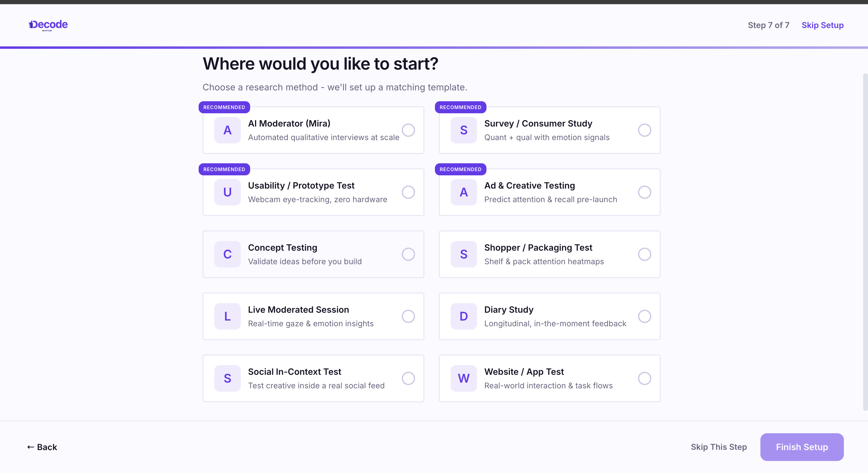The image size is (868, 473).
Task: Click the W icon for Website / App Test
Action: tap(464, 378)
